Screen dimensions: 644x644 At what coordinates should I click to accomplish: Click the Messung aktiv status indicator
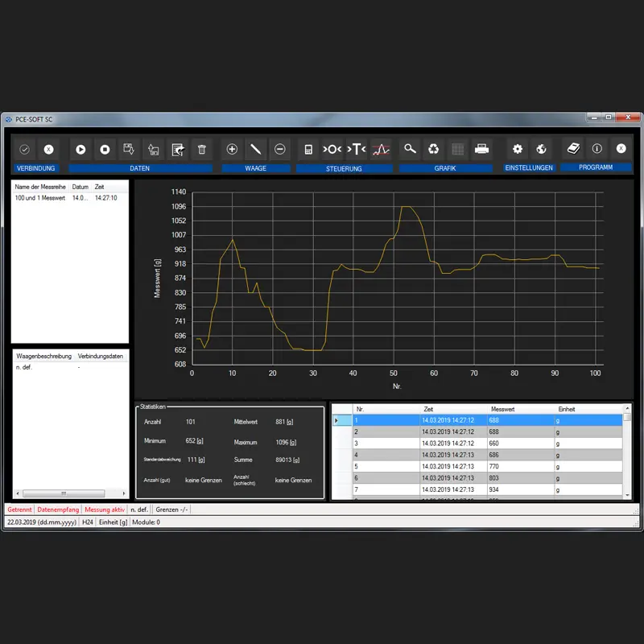(104, 509)
